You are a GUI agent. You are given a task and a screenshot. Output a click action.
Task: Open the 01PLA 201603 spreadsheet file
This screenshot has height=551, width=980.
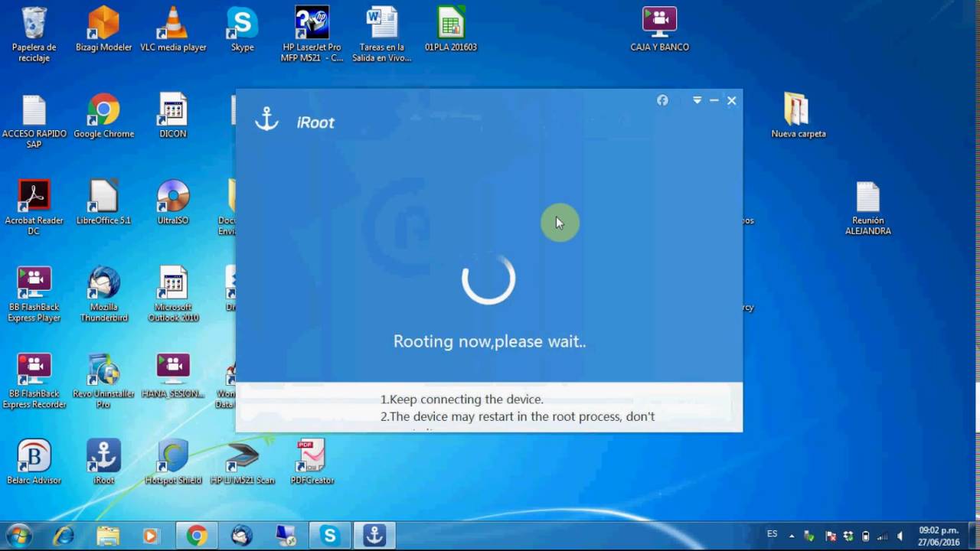[x=451, y=30]
